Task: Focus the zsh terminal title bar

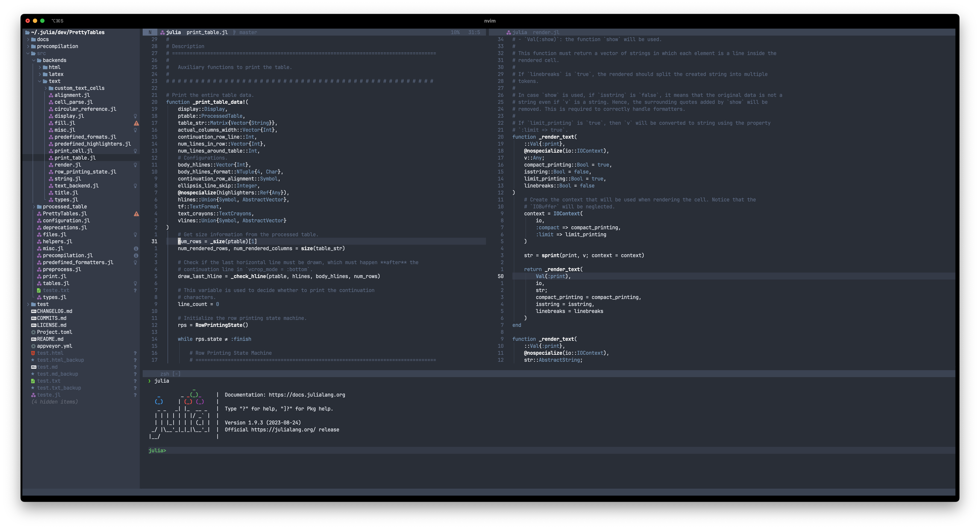Action: (x=170, y=374)
